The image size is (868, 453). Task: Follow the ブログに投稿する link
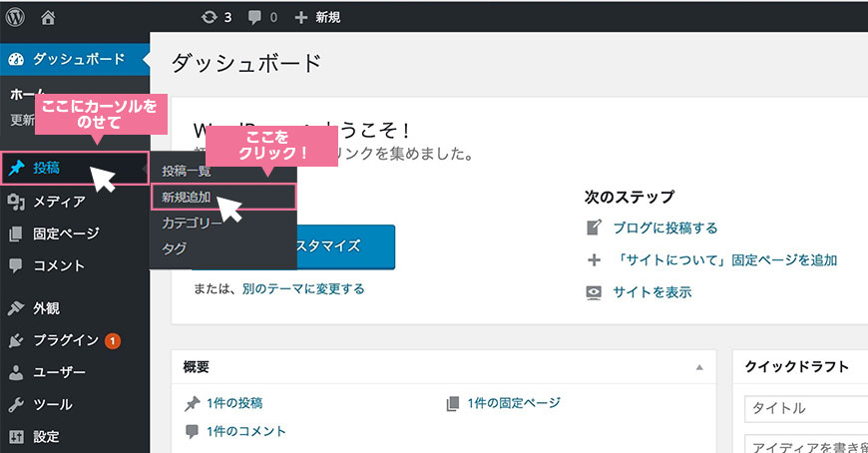[665, 227]
